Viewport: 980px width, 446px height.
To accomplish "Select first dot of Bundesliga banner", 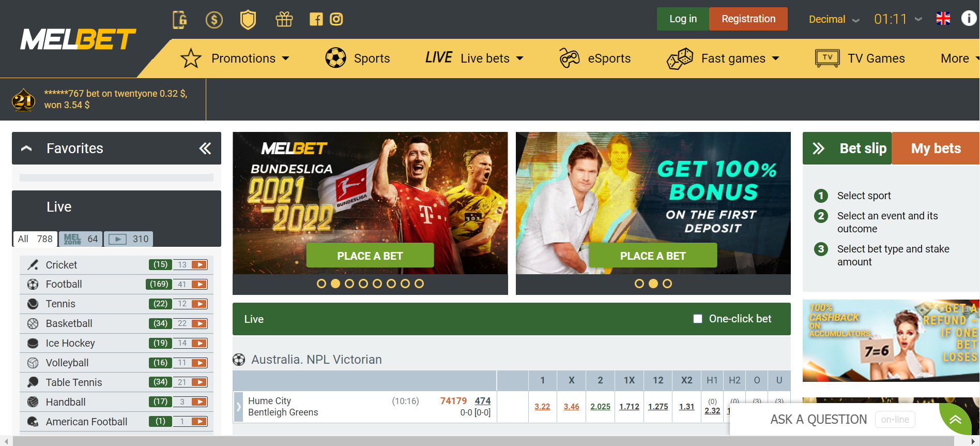I will pyautogui.click(x=321, y=284).
